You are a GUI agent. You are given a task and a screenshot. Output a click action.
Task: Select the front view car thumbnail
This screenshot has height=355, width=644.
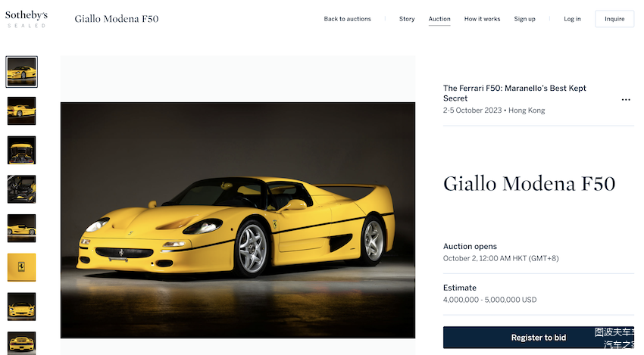[x=21, y=307]
